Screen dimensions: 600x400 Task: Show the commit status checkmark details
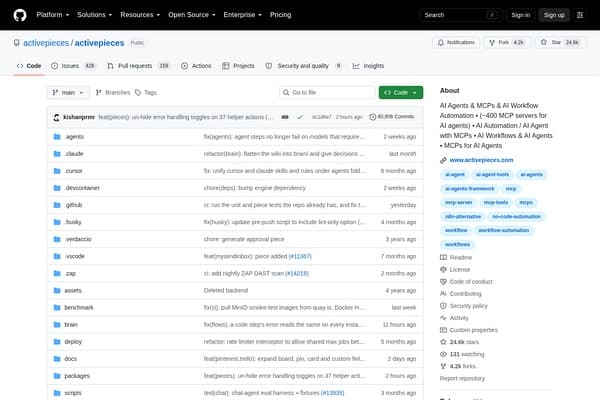click(x=300, y=117)
